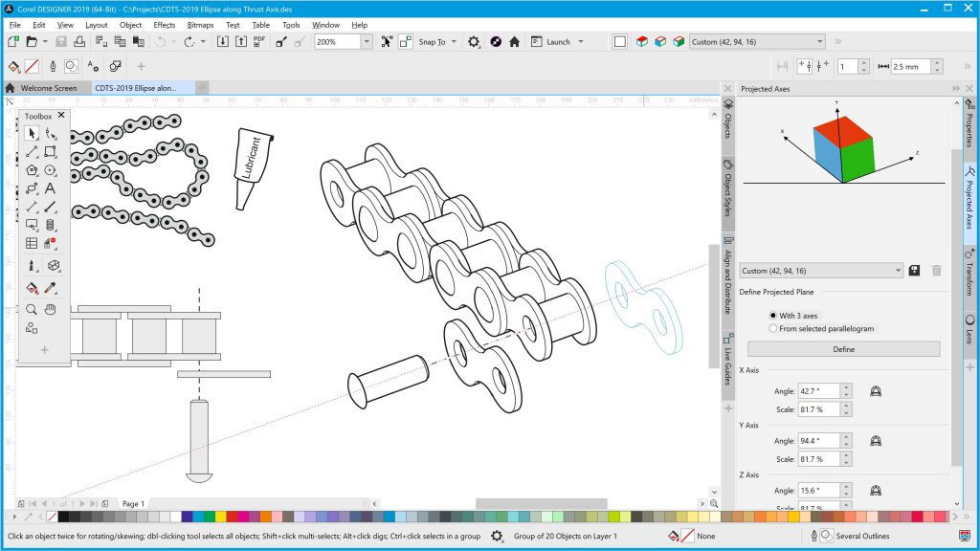Image resolution: width=980 pixels, height=551 pixels.
Task: Choose the Zoom magnifier tool
Action: pos(32,309)
